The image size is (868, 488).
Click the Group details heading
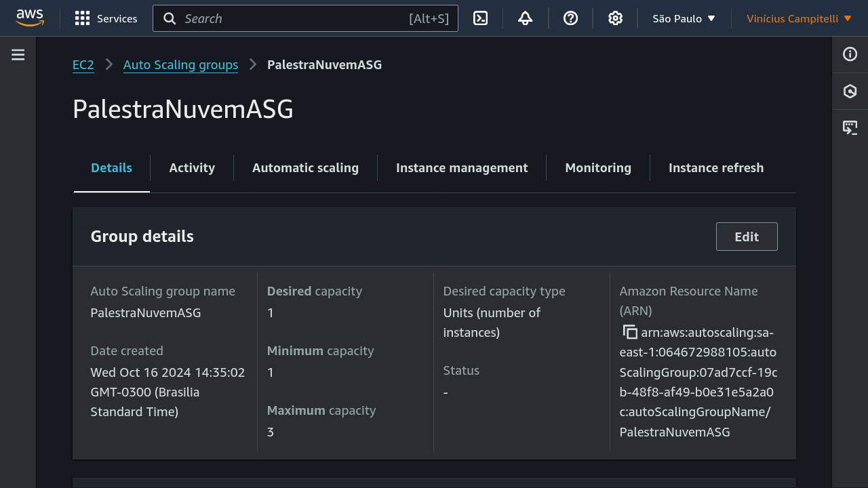[142, 237]
